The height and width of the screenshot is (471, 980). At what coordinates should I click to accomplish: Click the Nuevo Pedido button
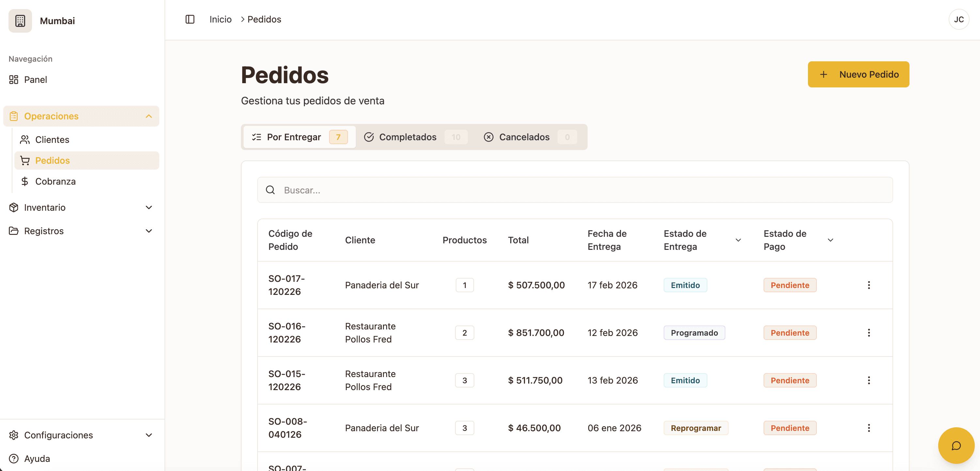(859, 74)
